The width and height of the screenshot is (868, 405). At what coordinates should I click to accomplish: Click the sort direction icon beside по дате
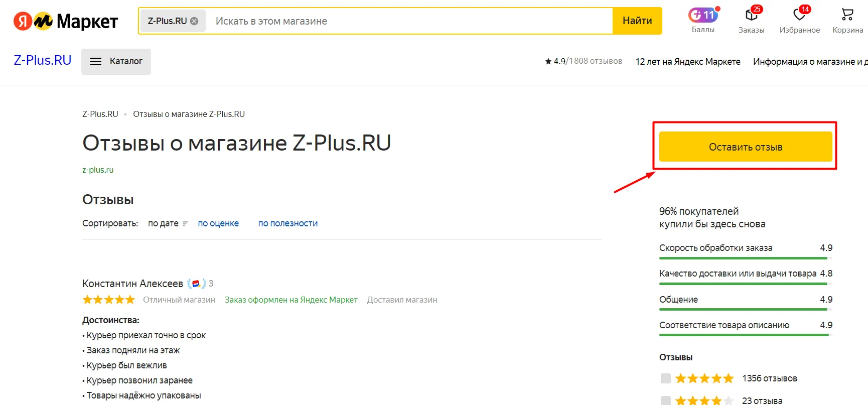pos(185,224)
